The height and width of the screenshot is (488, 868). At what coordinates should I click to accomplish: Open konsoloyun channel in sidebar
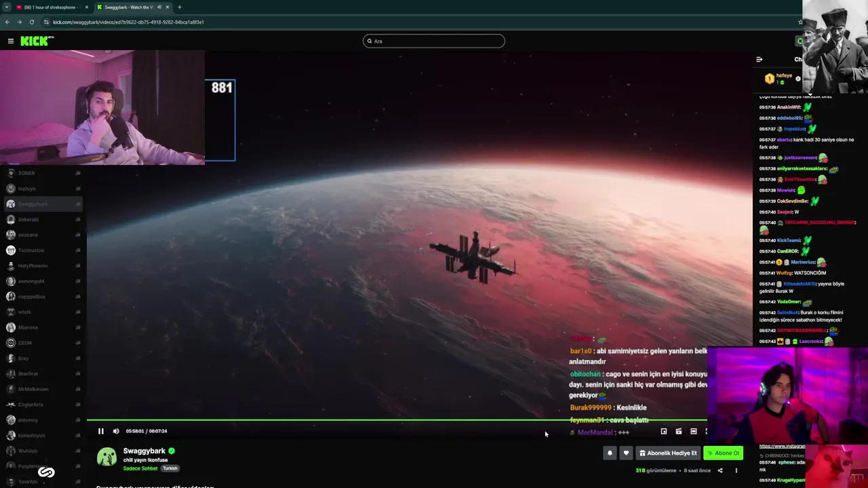(x=43, y=435)
